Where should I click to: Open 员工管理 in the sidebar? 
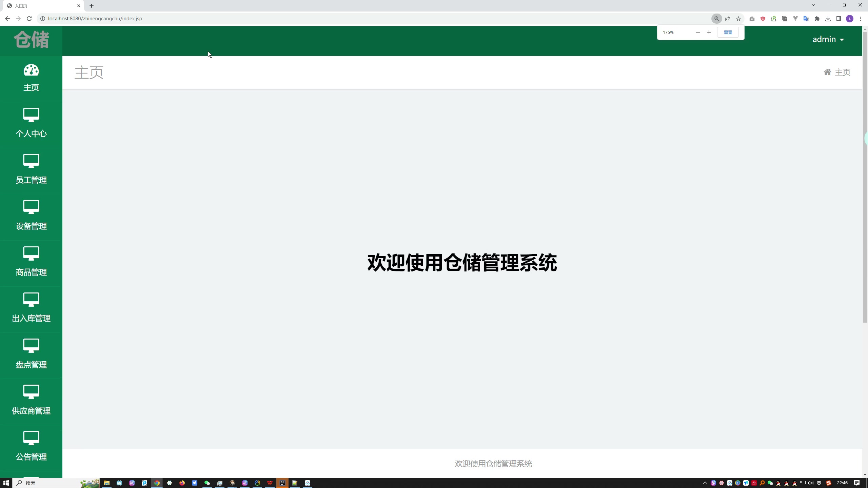[31, 170]
